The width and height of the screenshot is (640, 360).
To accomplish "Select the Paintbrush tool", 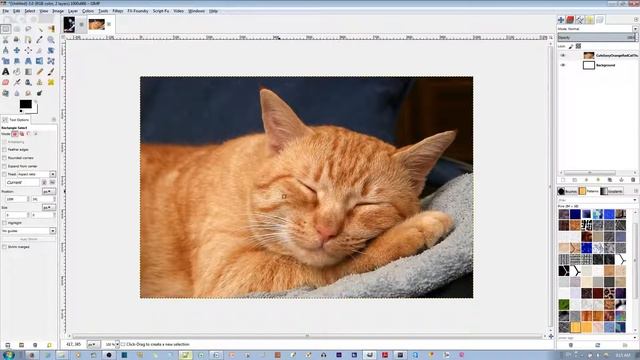I will pos(51,71).
